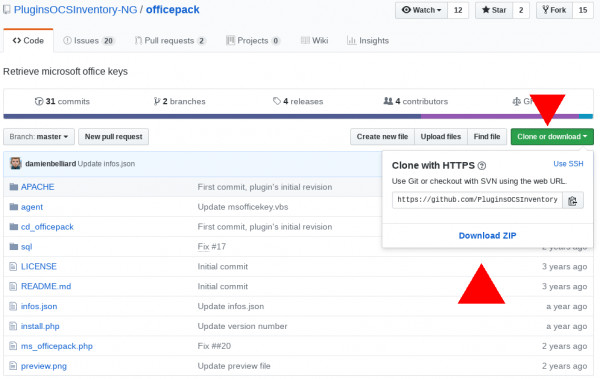
Task: Click the repository book icon beside the title
Action: click(7, 10)
